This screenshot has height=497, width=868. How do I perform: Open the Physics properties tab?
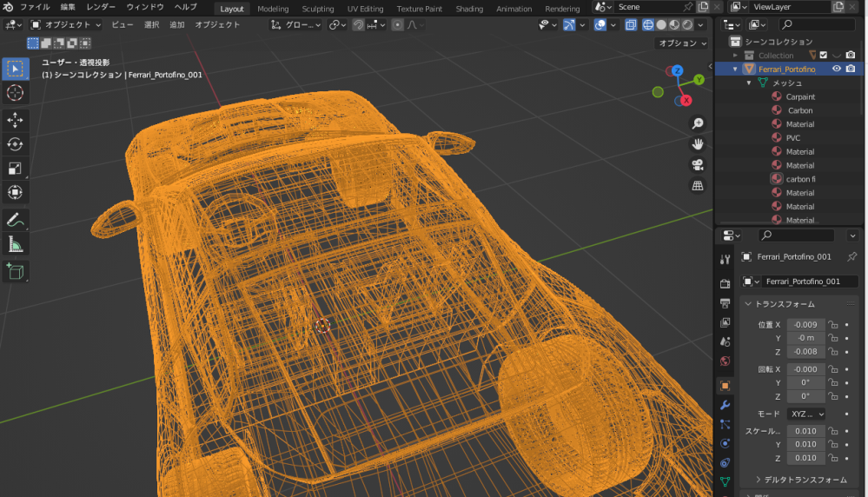click(725, 444)
